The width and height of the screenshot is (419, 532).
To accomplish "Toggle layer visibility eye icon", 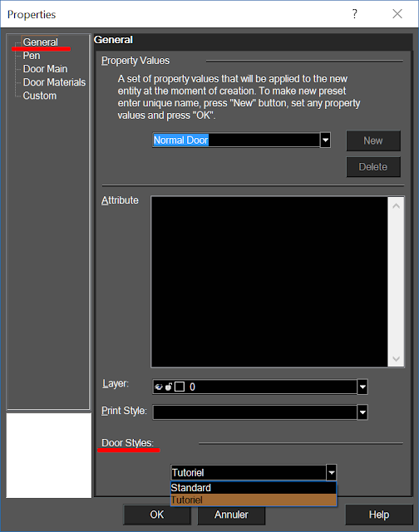I will [159, 387].
